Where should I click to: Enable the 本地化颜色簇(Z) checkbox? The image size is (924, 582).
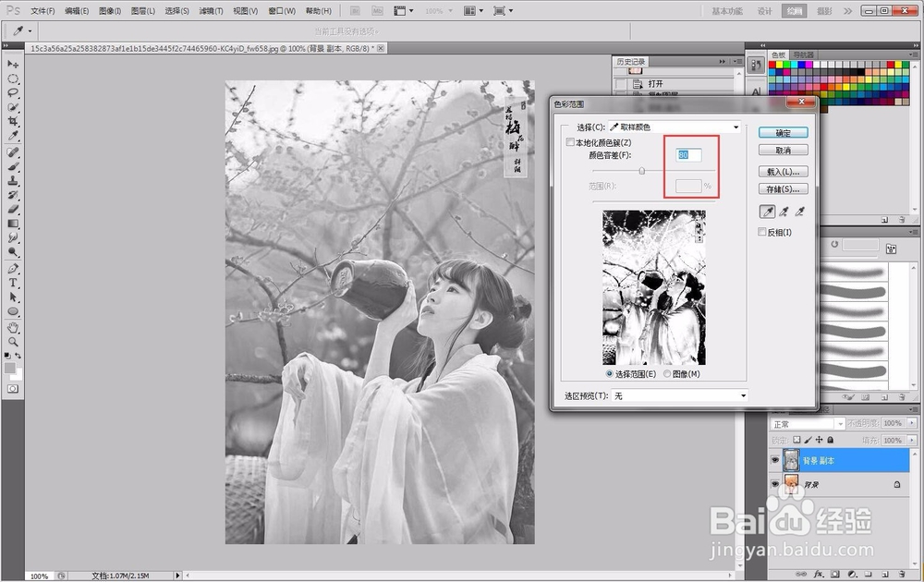tap(570, 142)
